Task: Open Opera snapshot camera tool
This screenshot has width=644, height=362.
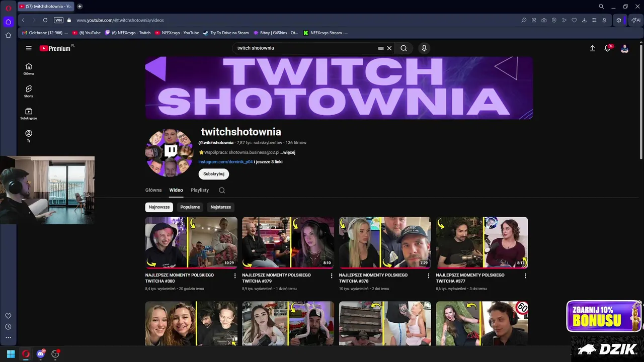Action: 544,20
